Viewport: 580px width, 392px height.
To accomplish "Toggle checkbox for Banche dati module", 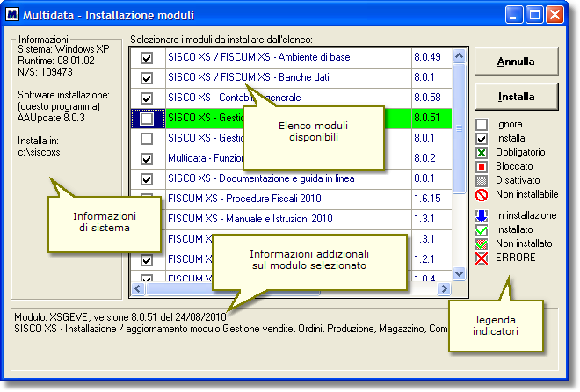I will [147, 78].
